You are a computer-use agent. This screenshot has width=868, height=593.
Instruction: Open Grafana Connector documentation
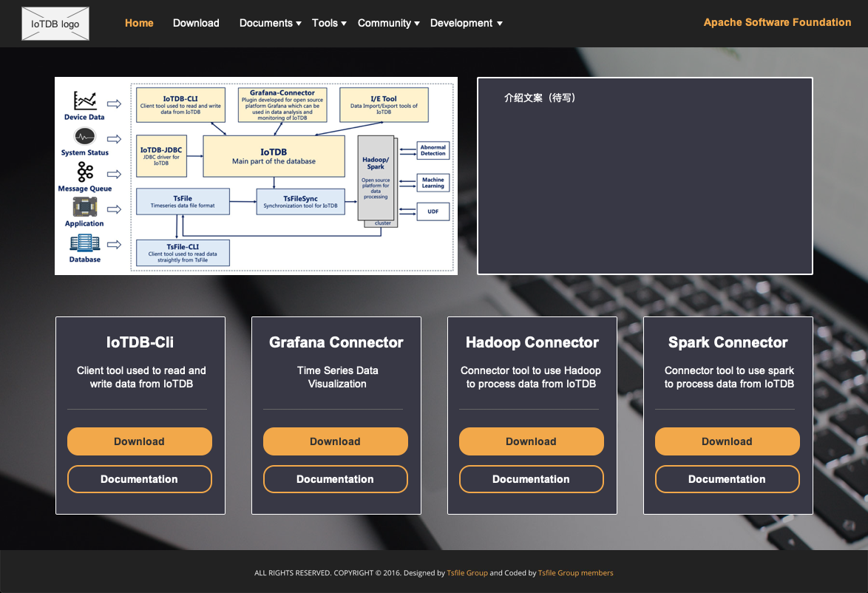(336, 479)
